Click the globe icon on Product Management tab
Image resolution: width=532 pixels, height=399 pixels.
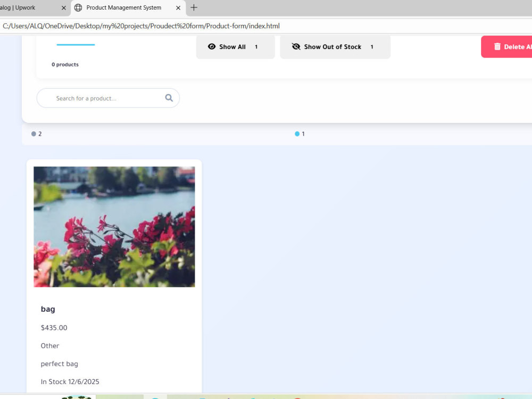78,8
